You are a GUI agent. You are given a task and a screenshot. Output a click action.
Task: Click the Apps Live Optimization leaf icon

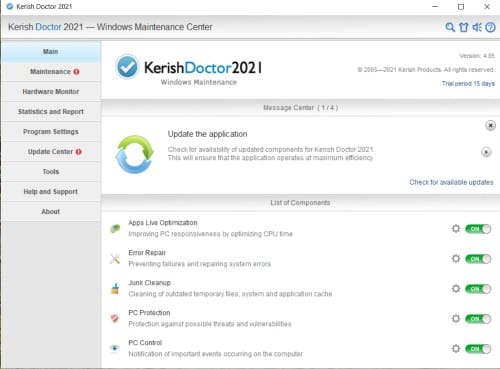click(x=115, y=229)
